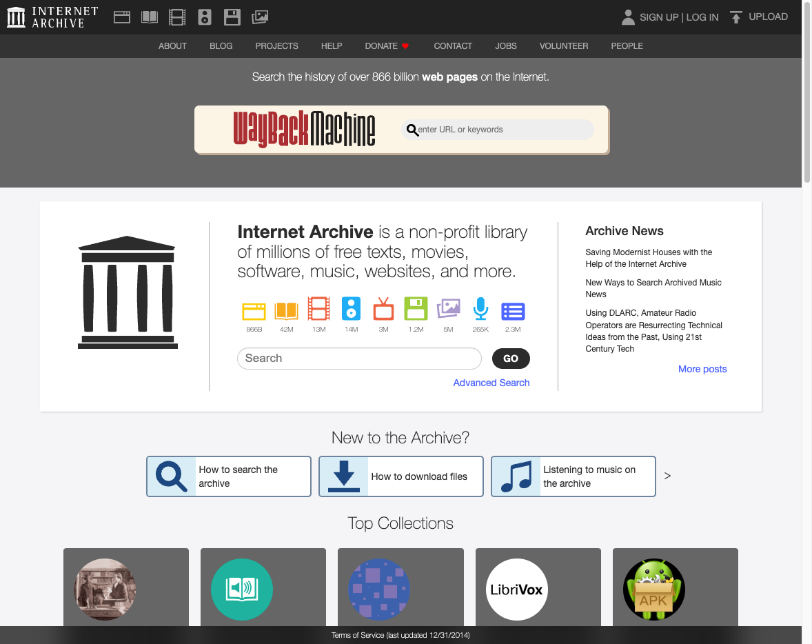
Task: Open the Web icon in top bar
Action: (x=122, y=17)
